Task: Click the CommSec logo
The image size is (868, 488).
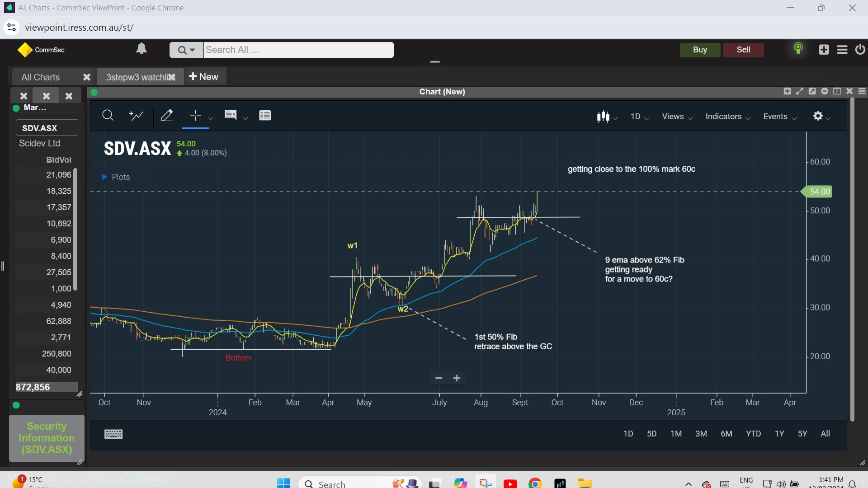Action: coord(41,50)
